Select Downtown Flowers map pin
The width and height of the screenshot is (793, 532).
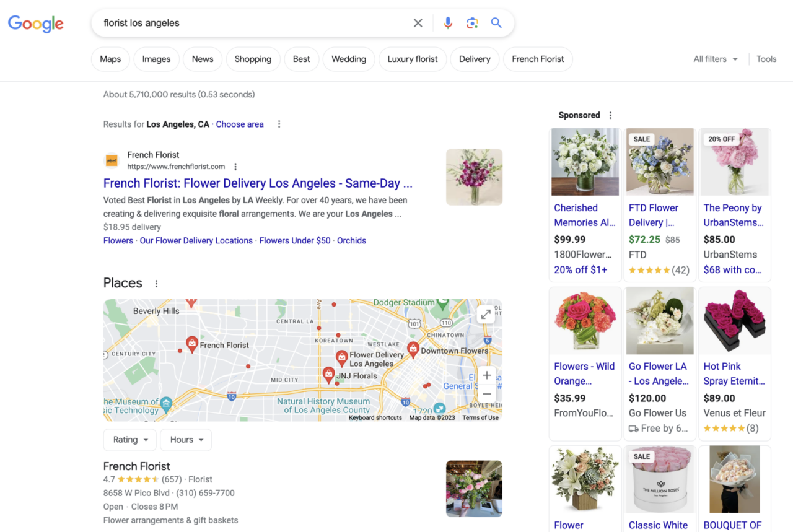tap(413, 350)
